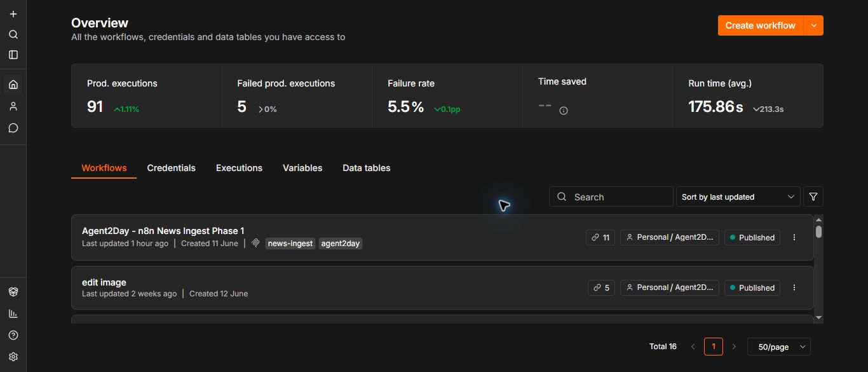Image resolution: width=868 pixels, height=372 pixels.
Task: Select the Time saved stat card
Action: 597,95
